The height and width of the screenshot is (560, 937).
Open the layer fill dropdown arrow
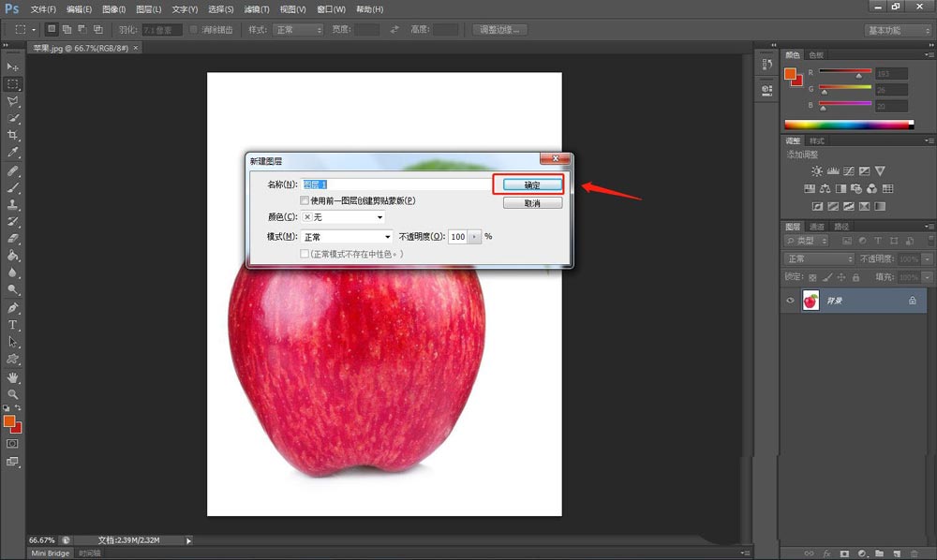(x=928, y=277)
